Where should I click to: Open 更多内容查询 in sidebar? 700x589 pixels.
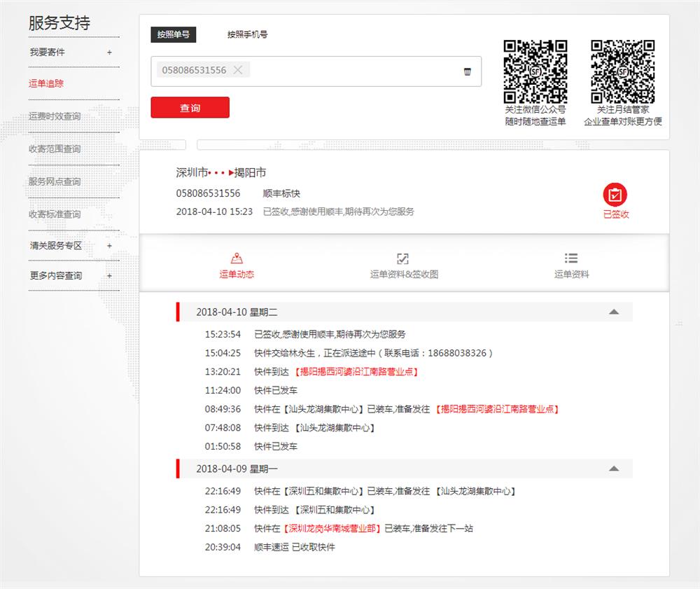point(56,275)
